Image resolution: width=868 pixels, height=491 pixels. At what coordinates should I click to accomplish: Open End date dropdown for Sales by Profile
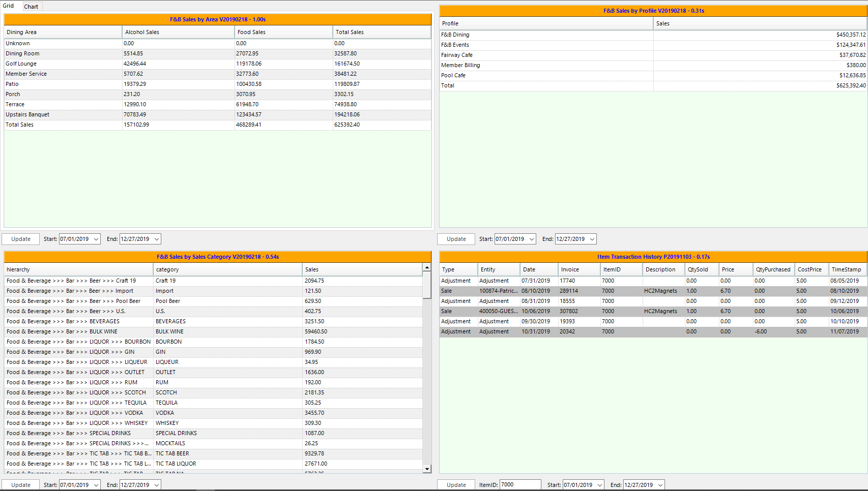[x=592, y=239]
